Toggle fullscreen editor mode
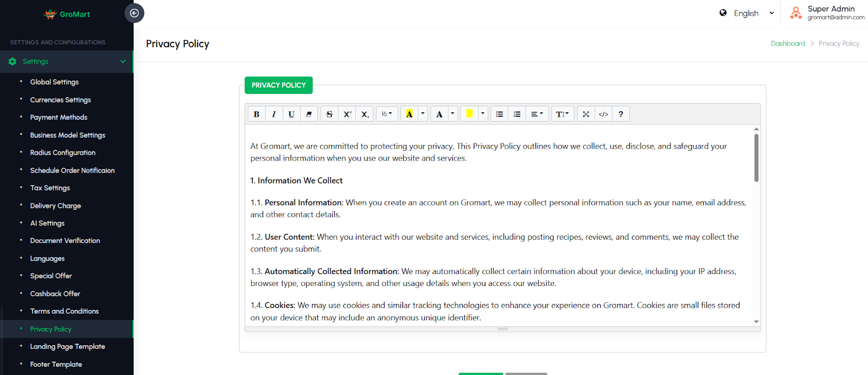868x375 pixels. click(x=586, y=114)
